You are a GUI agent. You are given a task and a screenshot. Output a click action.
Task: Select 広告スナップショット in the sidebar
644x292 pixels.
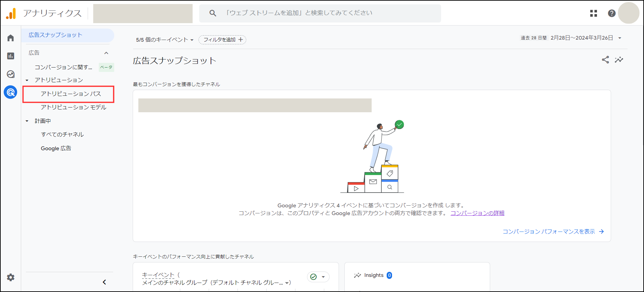coord(68,35)
